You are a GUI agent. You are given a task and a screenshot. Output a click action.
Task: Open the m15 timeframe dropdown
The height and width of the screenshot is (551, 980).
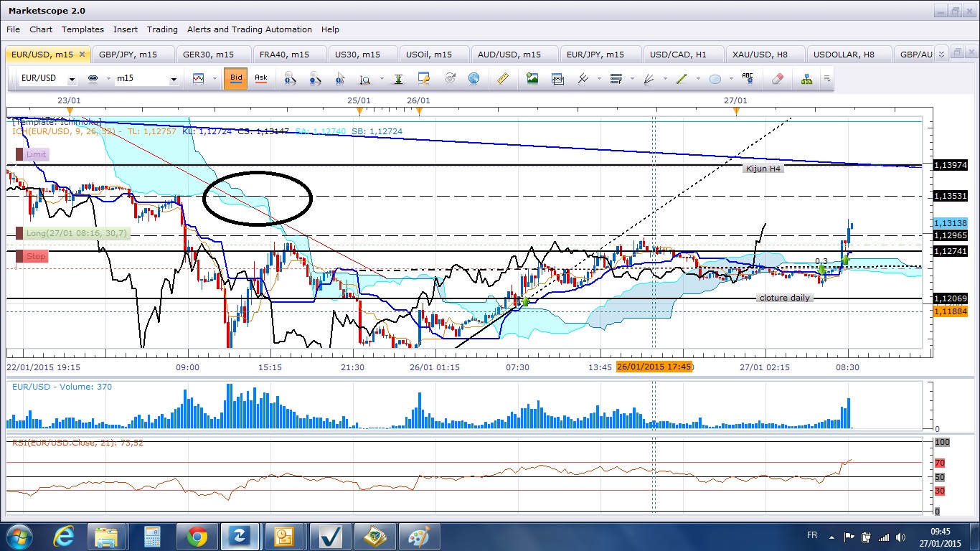point(174,80)
